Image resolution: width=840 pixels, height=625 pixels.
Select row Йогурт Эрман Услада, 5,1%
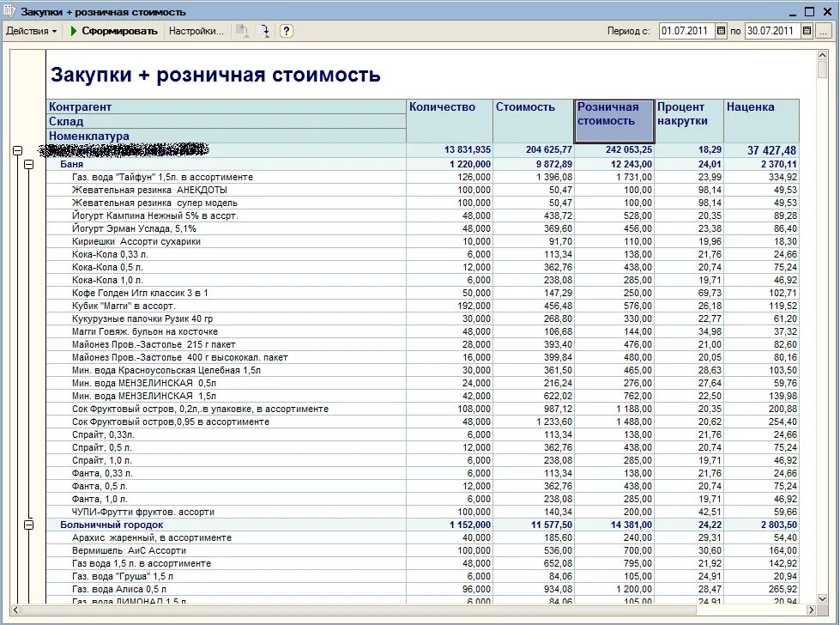tap(422, 228)
